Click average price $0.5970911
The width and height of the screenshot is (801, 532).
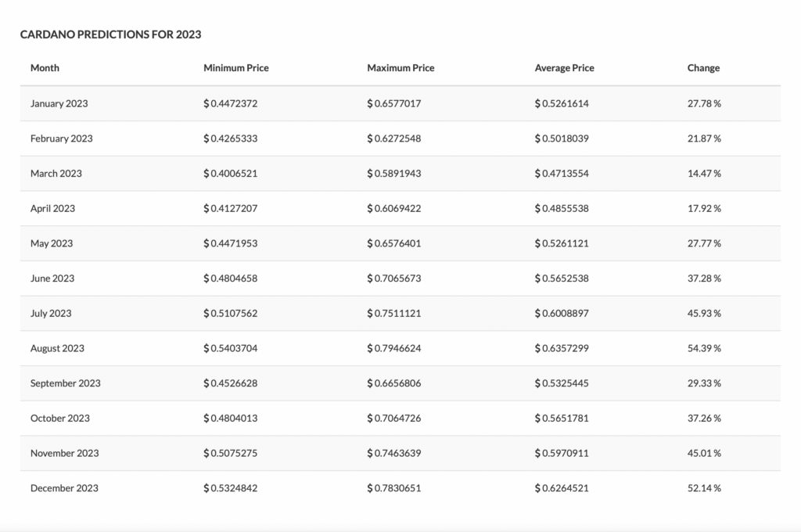pos(562,453)
